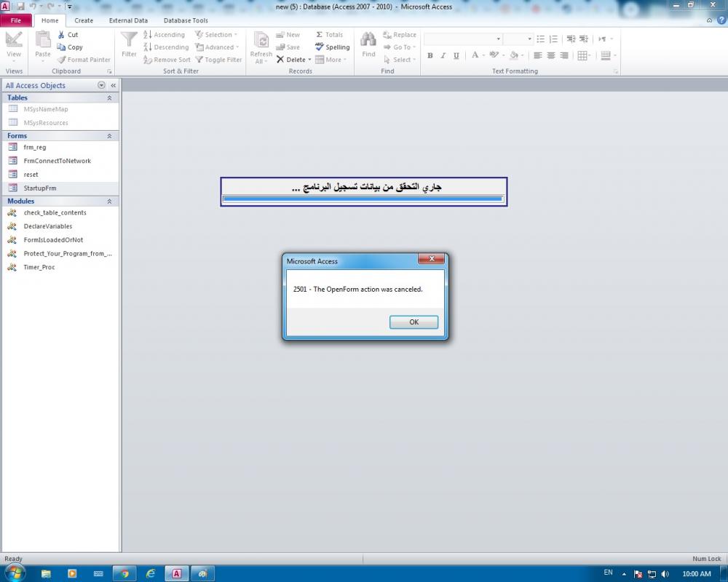728x582 pixels.
Task: Open the Timer_Proc module
Action: (x=39, y=268)
